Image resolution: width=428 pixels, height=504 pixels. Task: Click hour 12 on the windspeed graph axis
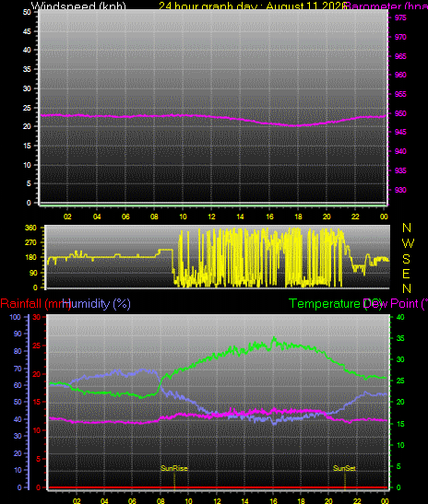(x=211, y=217)
